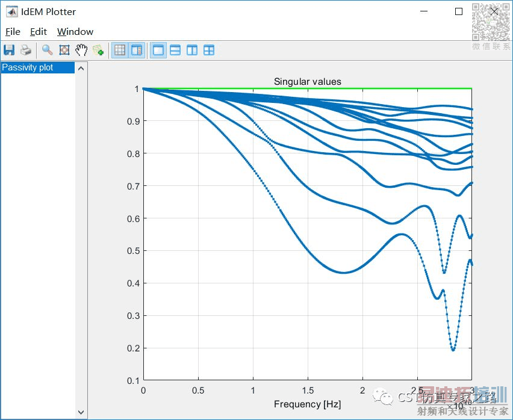Open the File menu
Viewport: 513px width, 420px height.
[x=13, y=32]
